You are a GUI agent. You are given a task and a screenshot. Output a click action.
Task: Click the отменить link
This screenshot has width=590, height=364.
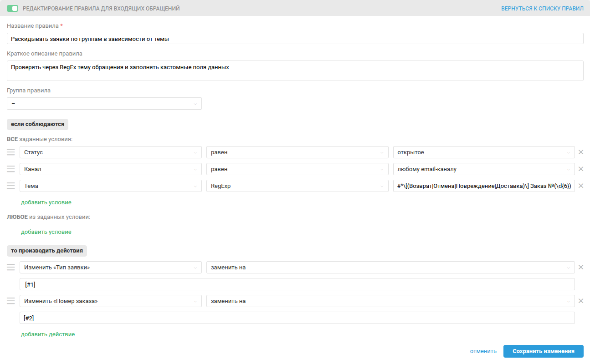click(483, 351)
